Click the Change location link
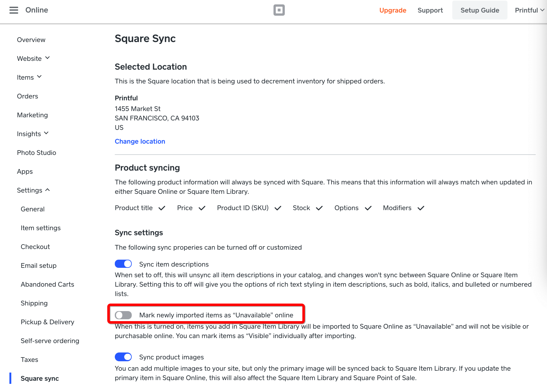 140,141
